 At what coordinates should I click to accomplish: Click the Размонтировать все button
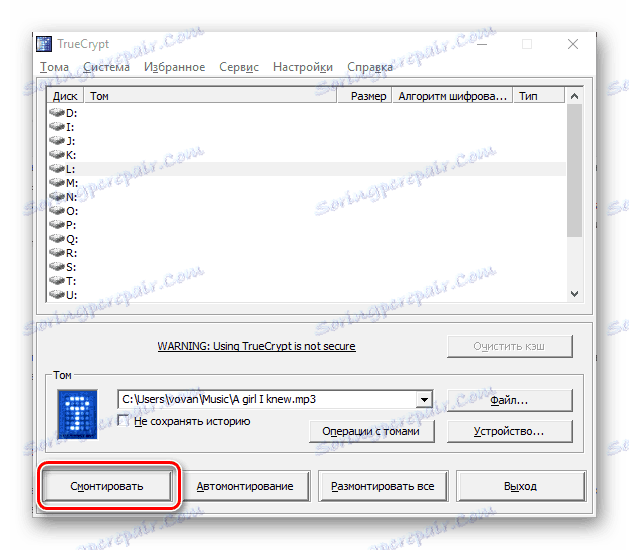[x=383, y=486]
